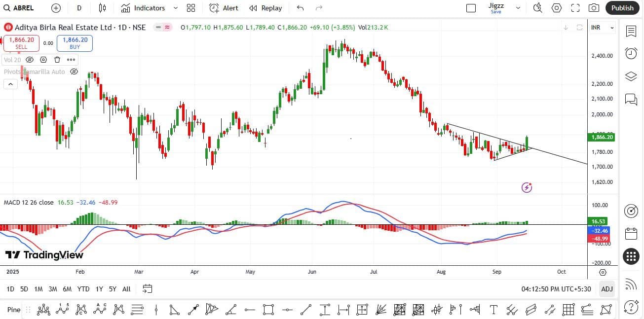Take a chart snapshot with camera icon
The height and width of the screenshot is (319, 644).
[594, 8]
